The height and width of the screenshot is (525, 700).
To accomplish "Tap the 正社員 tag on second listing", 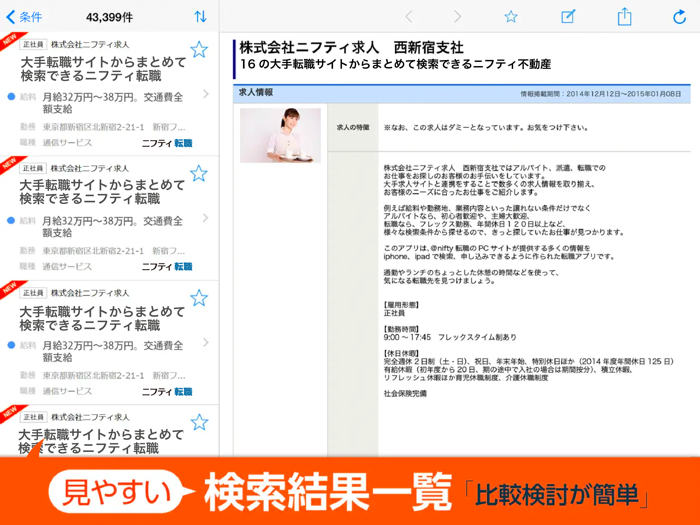I will (x=33, y=168).
